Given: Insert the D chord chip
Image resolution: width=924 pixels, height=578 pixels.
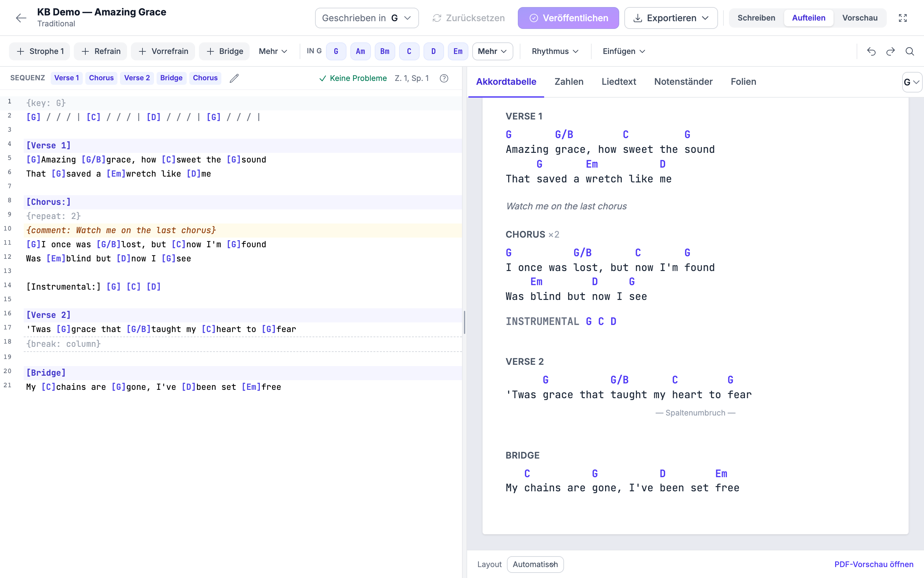Looking at the screenshot, I should pos(433,51).
